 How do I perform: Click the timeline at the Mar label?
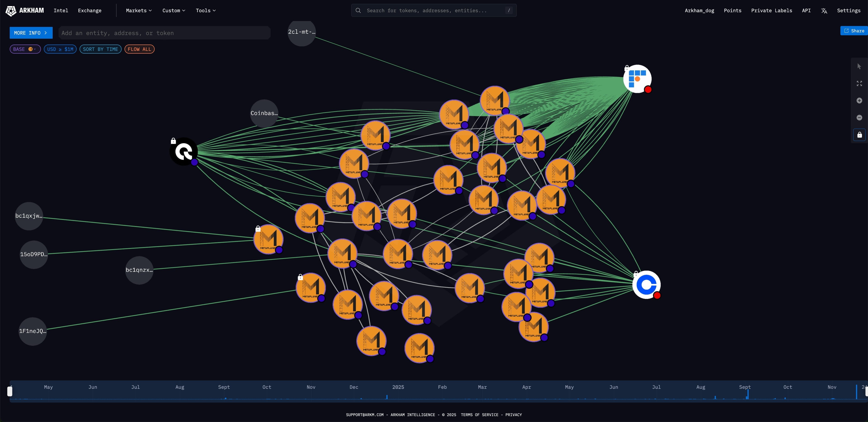tap(482, 387)
